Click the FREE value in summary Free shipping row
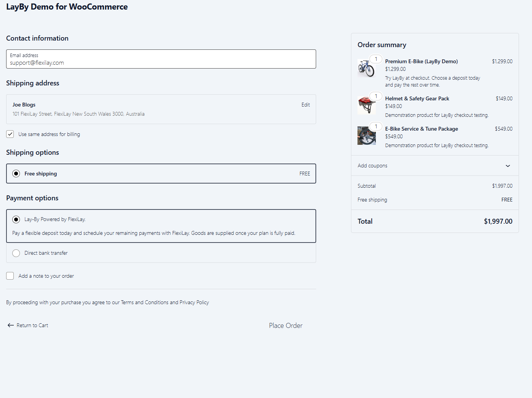 pyautogui.click(x=507, y=200)
